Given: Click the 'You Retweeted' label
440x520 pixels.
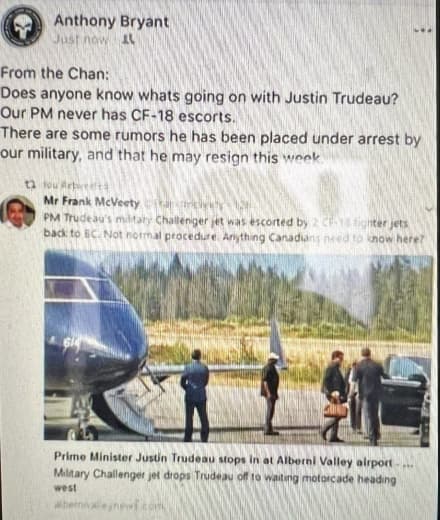Looking at the screenshot, I should coord(76,185).
